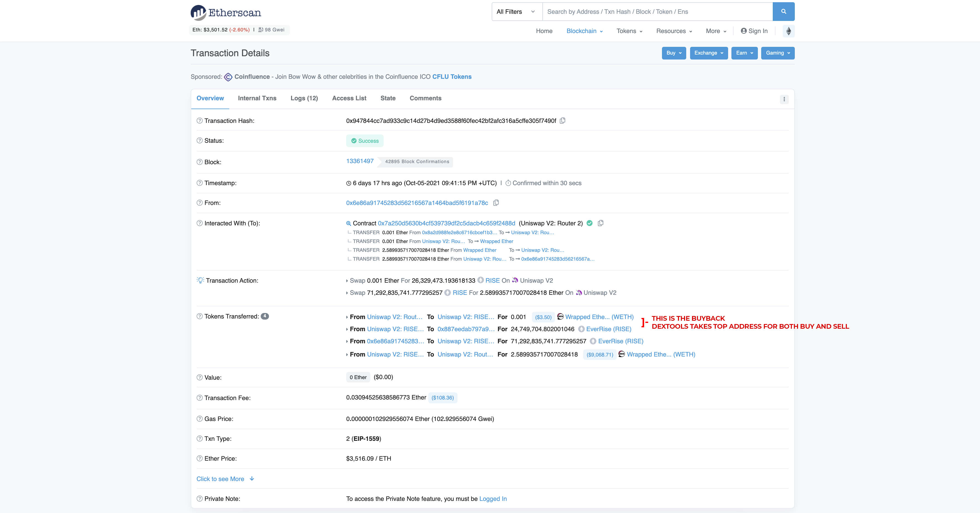Open the Buy dropdown button
The image size is (980, 513).
click(674, 53)
